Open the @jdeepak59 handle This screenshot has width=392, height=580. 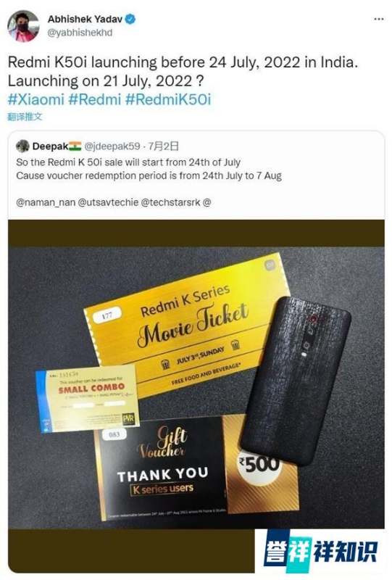coord(112,146)
